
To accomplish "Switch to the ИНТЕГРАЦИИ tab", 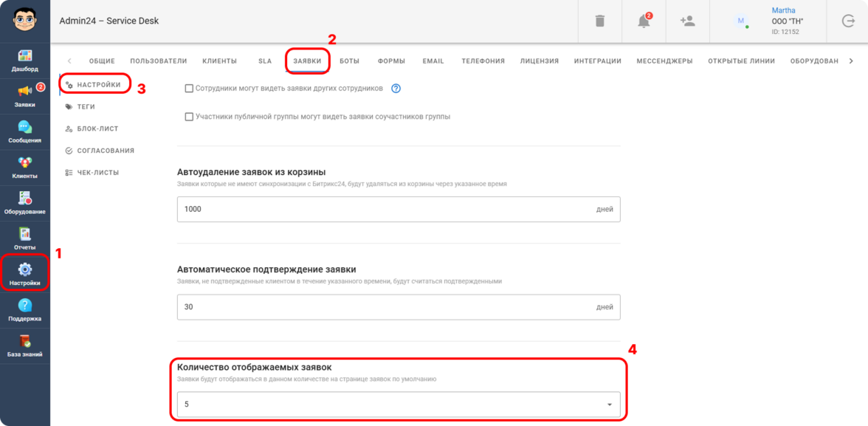I will tap(598, 61).
